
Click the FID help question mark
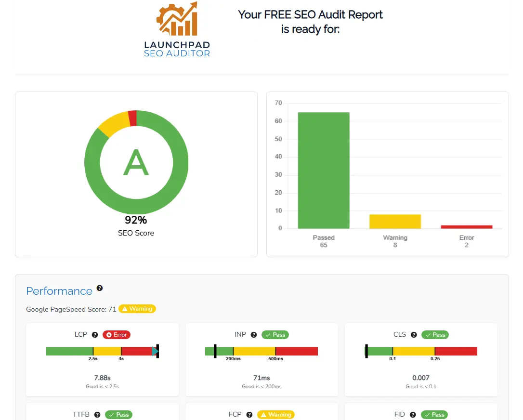(x=412, y=415)
